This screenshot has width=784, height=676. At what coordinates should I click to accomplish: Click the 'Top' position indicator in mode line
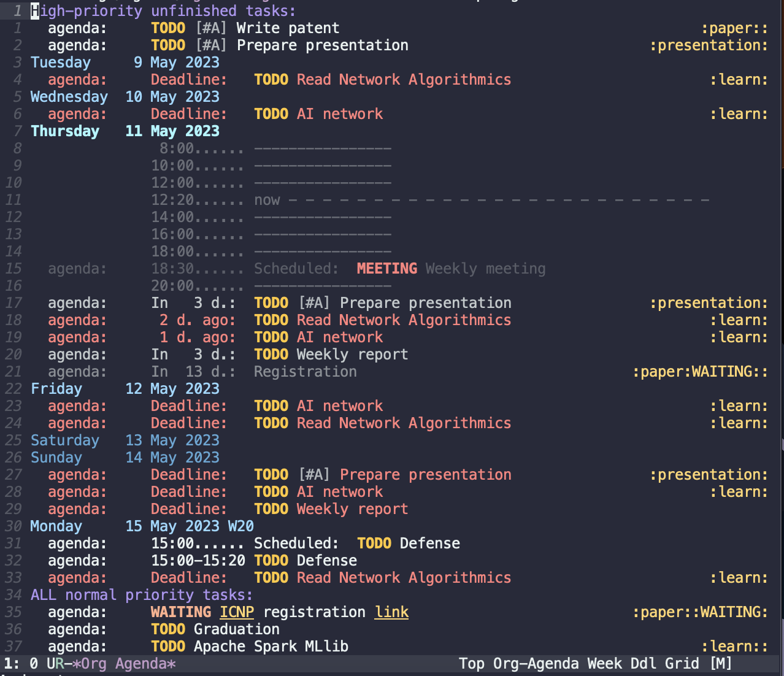coord(471,664)
